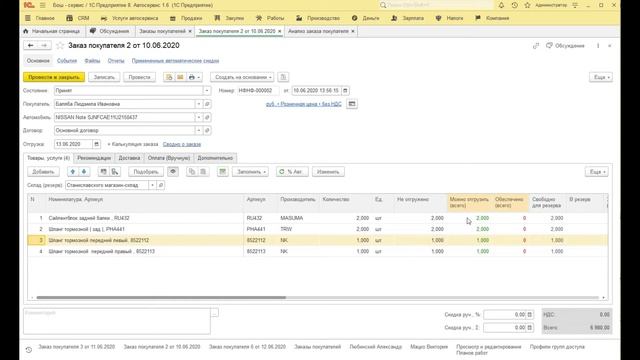The width and height of the screenshot is (640, 360).
Task: Select row Сайлентблок задней балки RU432
Action: (x=318, y=218)
